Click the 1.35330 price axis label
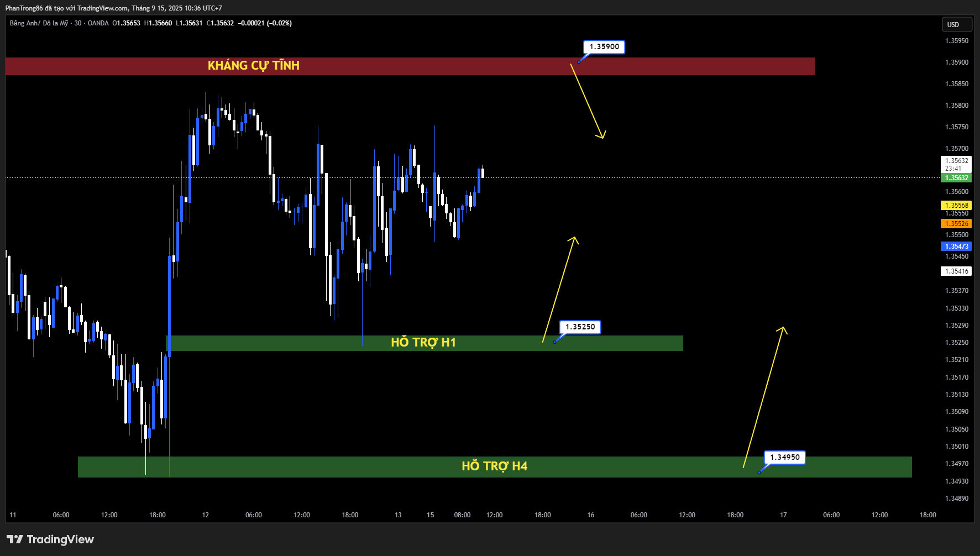980x556 pixels. 957,308
